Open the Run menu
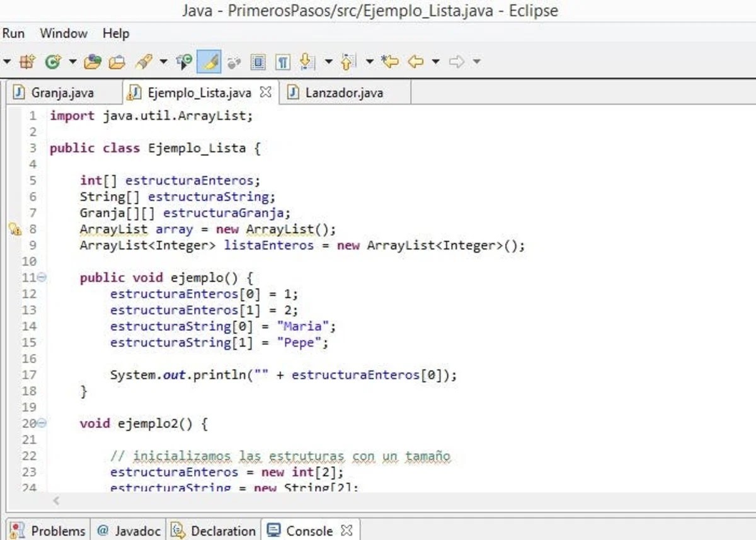 [x=13, y=33]
